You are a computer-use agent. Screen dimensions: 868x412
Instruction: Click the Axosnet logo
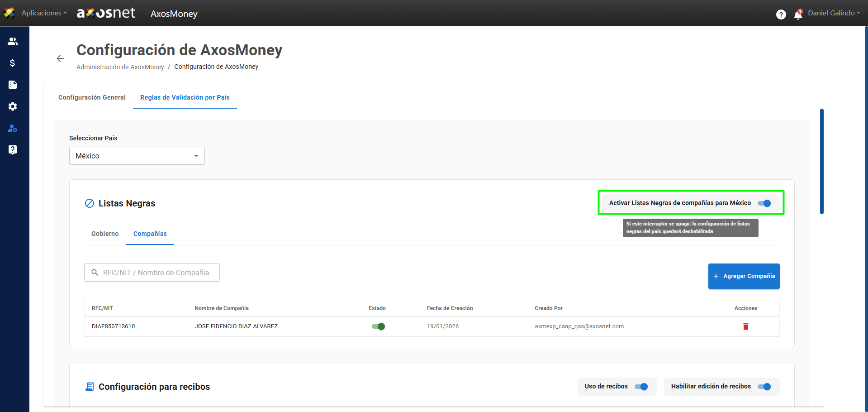point(106,13)
